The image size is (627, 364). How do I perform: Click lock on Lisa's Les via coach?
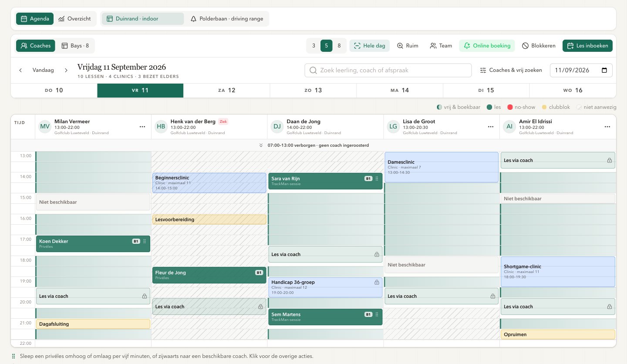493,296
